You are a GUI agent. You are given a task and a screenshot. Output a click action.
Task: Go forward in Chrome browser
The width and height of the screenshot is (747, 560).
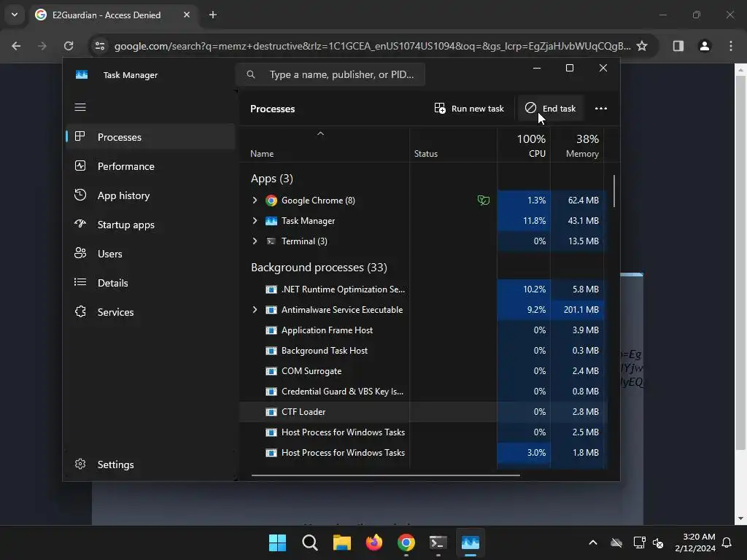42,46
